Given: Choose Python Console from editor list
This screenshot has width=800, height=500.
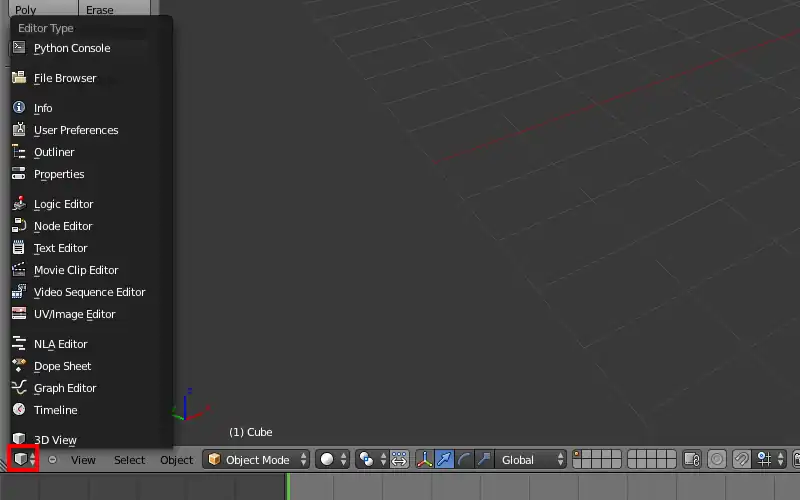Looking at the screenshot, I should [x=71, y=48].
